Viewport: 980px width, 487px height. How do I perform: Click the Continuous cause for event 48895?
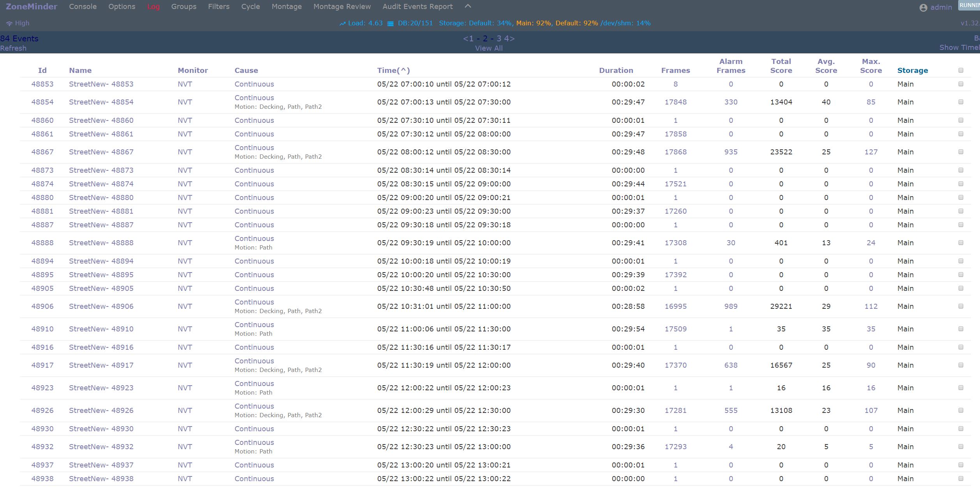(x=254, y=275)
